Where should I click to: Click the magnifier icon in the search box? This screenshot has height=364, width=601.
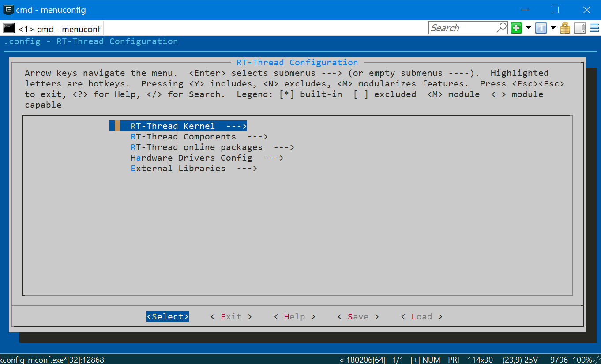[x=501, y=27]
